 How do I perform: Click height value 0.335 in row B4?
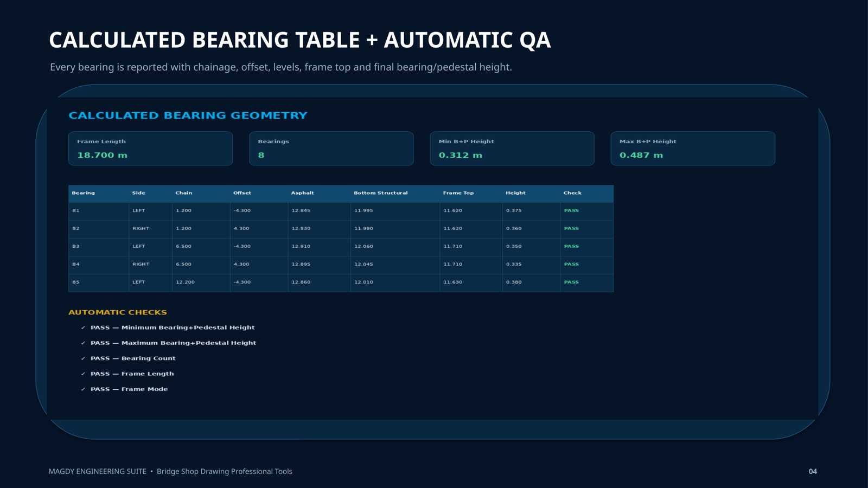pos(514,264)
